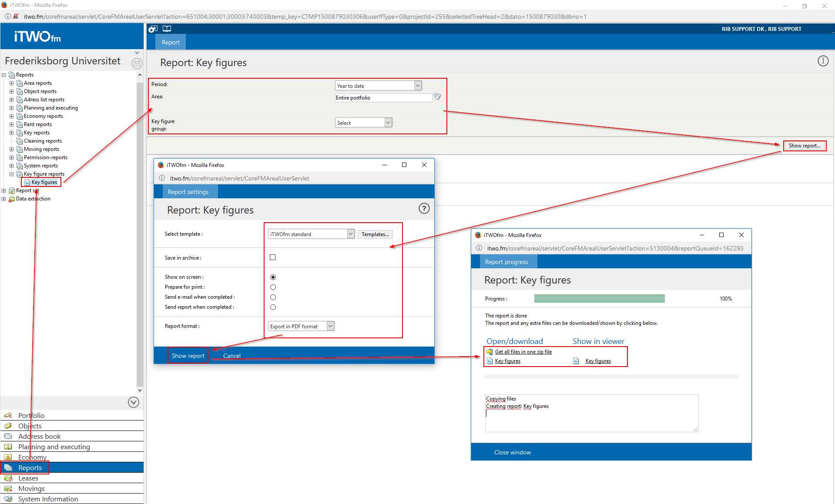Click the Key figures report icon in tree
835x504 pixels.
[x=27, y=182]
